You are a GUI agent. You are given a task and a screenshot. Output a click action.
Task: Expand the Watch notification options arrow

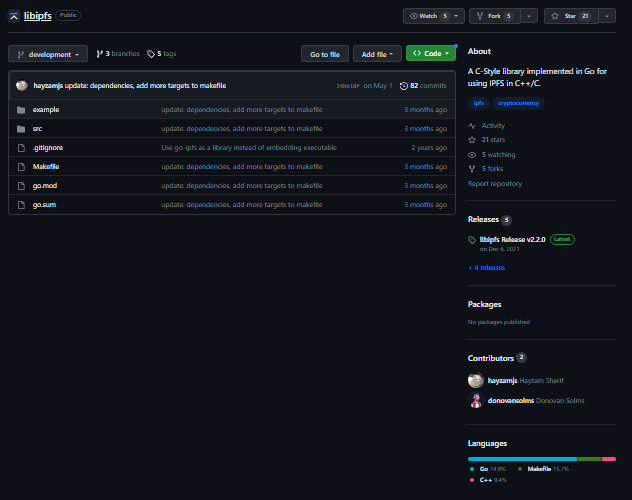(x=456, y=16)
